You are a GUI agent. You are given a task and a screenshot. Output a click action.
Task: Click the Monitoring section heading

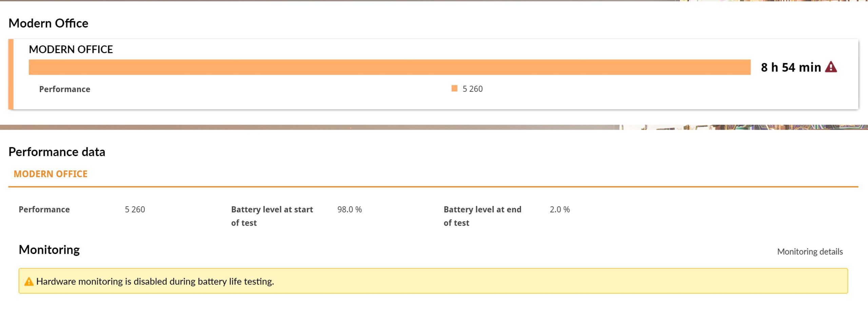click(x=49, y=250)
